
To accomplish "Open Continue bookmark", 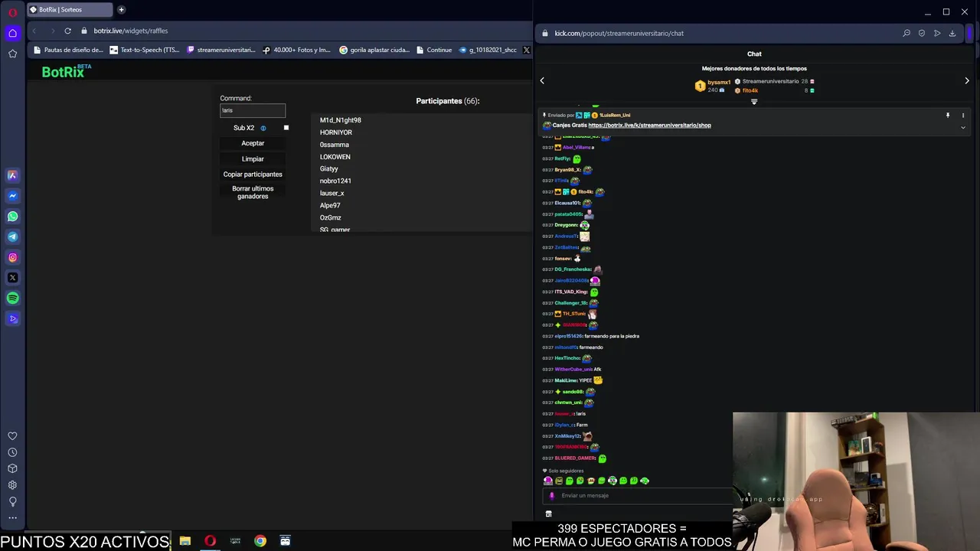I will [x=434, y=50].
